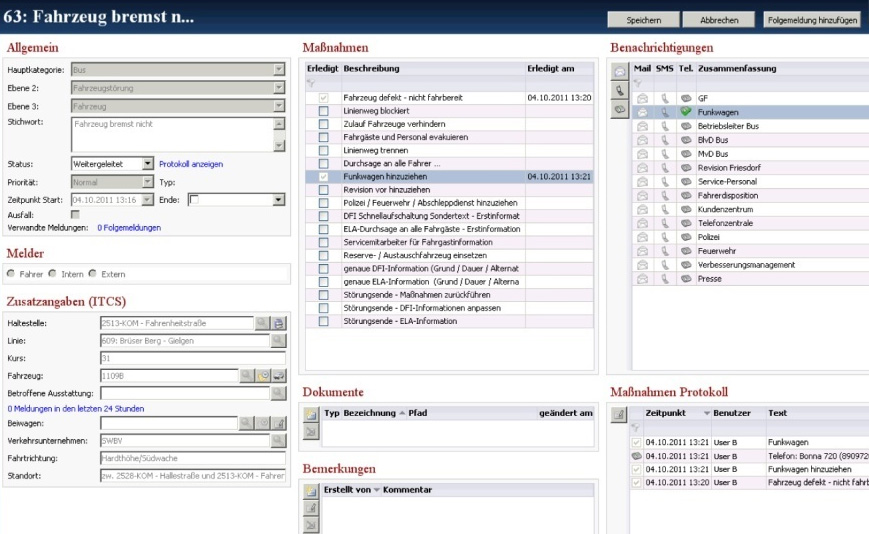The width and height of the screenshot is (869, 534).
Task: Click the Zusammenfassung column header
Action: (782, 69)
